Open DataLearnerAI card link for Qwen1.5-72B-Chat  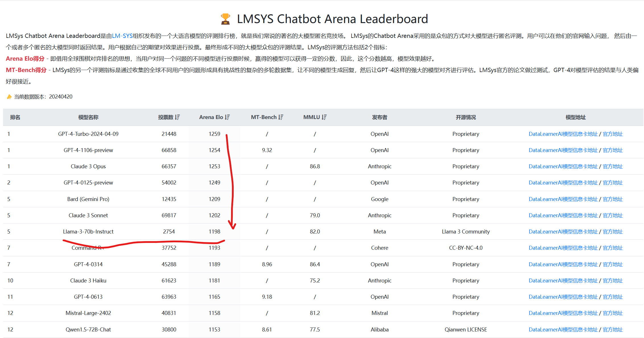pos(563,329)
